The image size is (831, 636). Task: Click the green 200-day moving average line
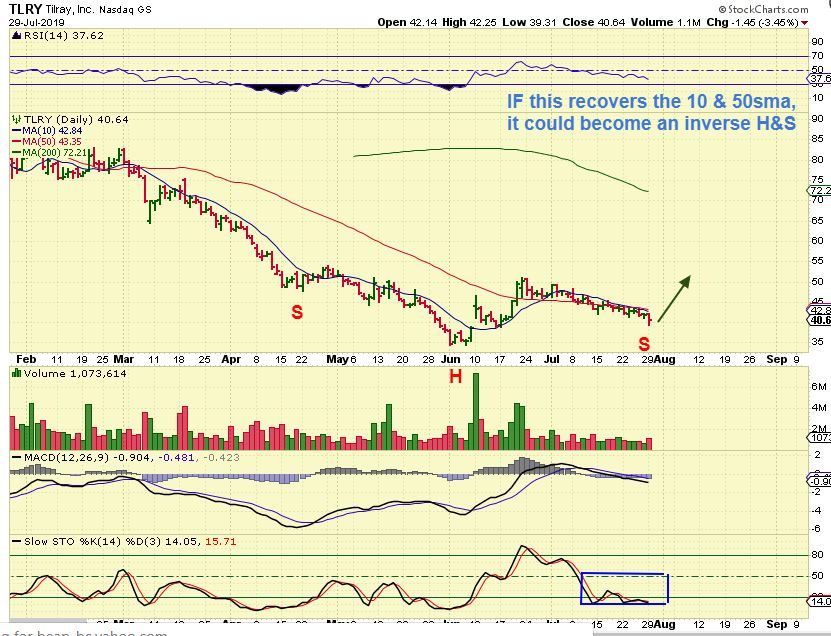(500, 152)
